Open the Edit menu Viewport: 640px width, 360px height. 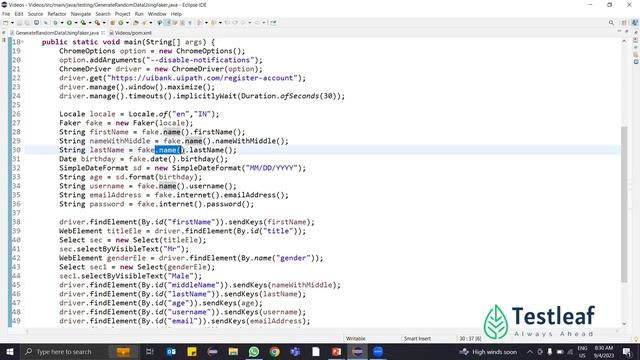pyautogui.click(x=19, y=14)
